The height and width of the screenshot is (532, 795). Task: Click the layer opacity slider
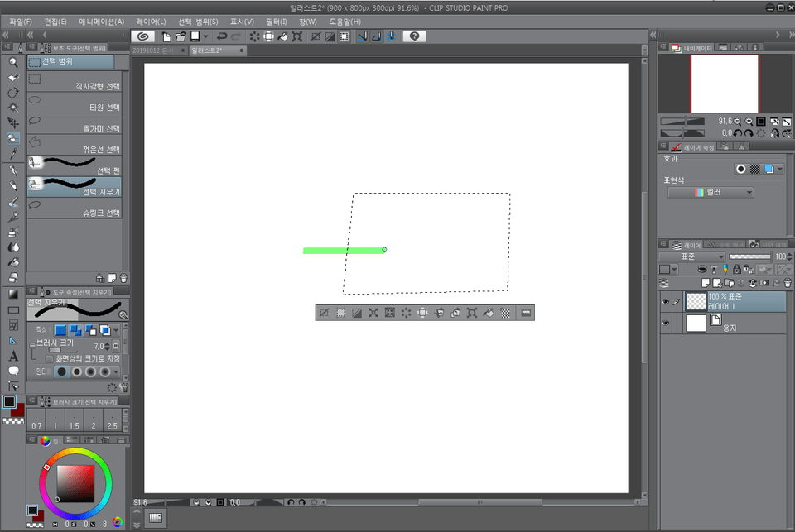[749, 256]
